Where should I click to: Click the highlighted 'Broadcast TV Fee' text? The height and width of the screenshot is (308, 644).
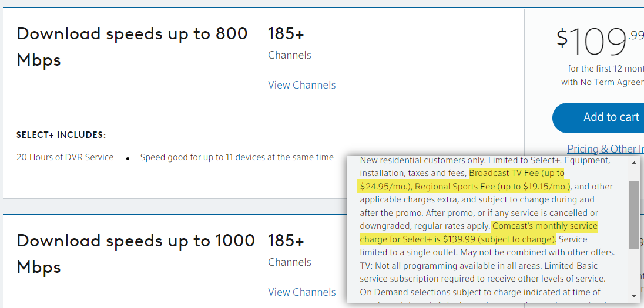tap(516, 174)
